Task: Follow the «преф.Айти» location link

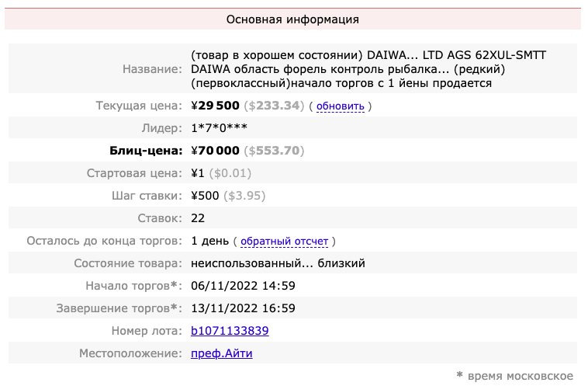Action: pos(222,353)
